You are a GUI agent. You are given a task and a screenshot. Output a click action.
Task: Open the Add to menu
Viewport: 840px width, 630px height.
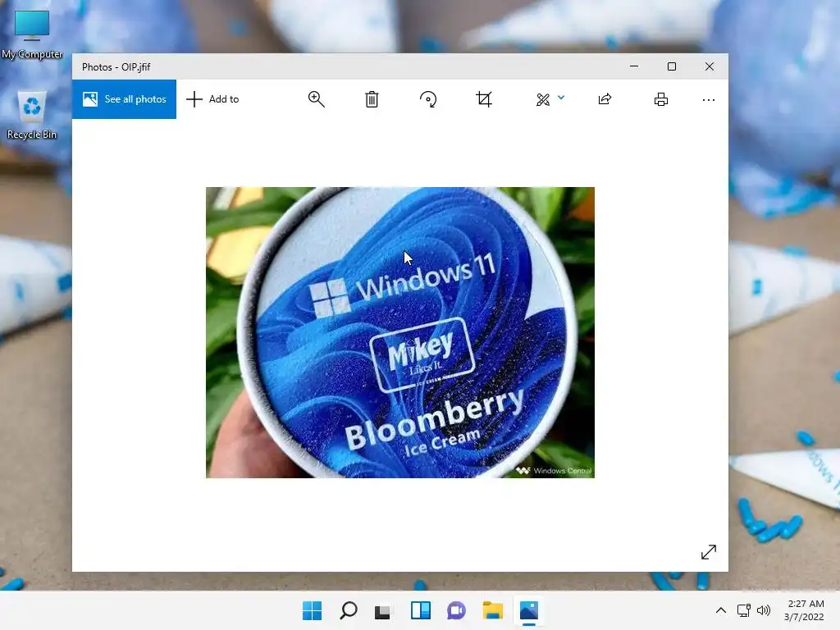212,99
